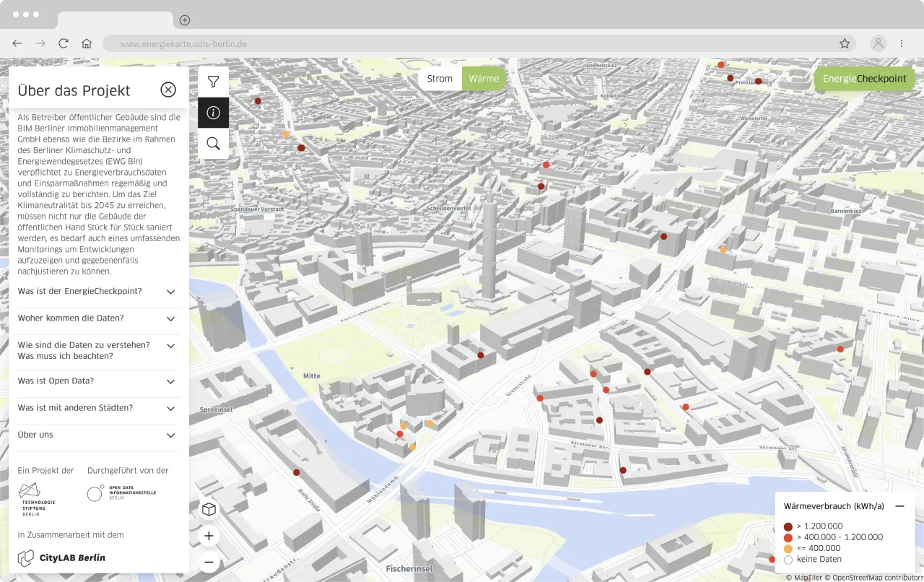Click the Über das Projekt heading
Screen dimensions: 924x582
click(x=74, y=90)
